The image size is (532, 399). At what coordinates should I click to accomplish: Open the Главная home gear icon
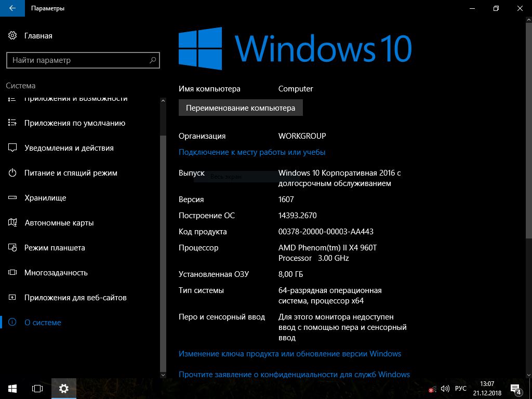pos(12,35)
